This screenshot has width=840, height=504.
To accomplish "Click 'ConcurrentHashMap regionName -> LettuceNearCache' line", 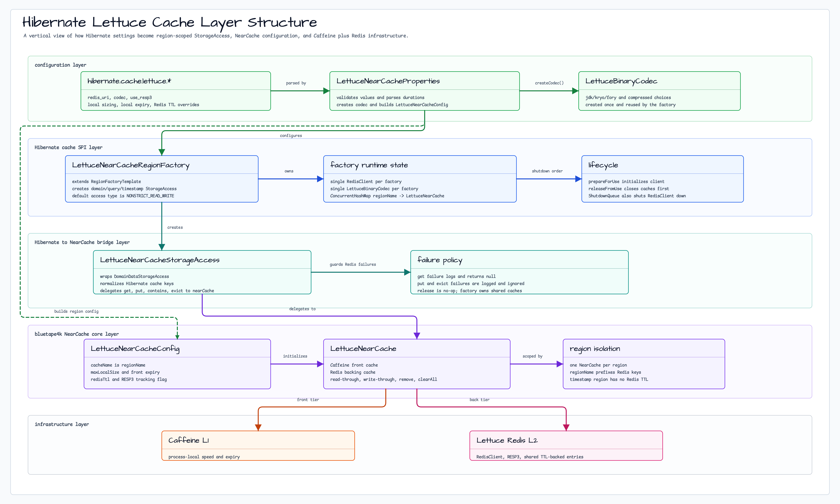I will pyautogui.click(x=387, y=196).
